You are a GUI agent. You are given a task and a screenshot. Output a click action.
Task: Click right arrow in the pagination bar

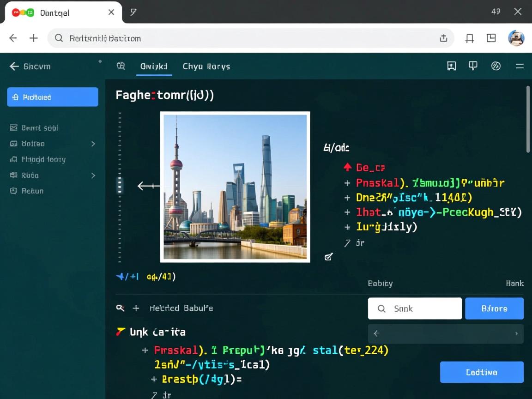[x=516, y=333]
